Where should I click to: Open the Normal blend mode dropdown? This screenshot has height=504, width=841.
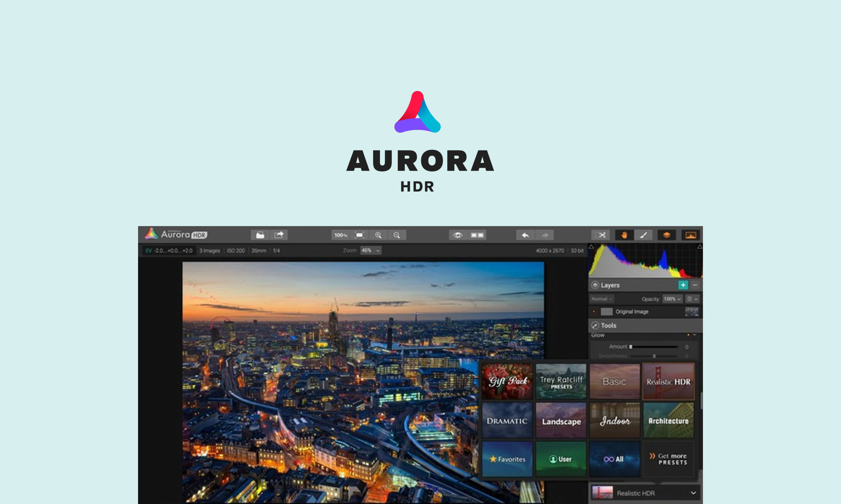[601, 299]
